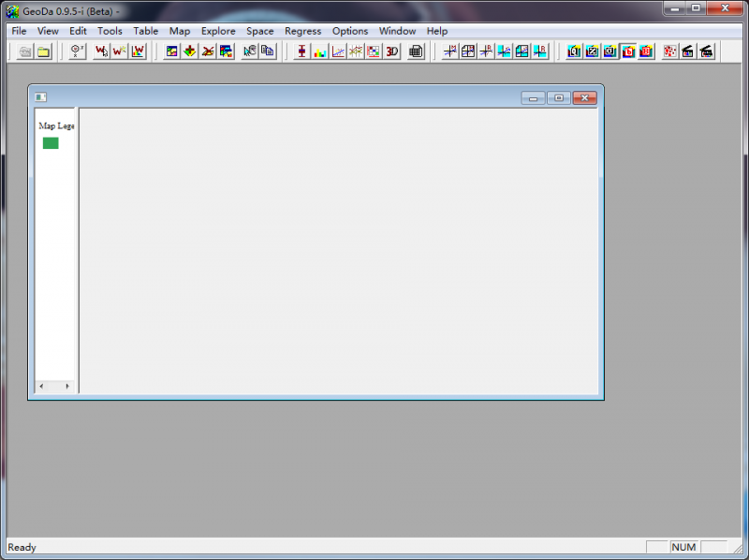The height and width of the screenshot is (560, 749).
Task: Choose the selection cursor tool icon
Action: 249,52
